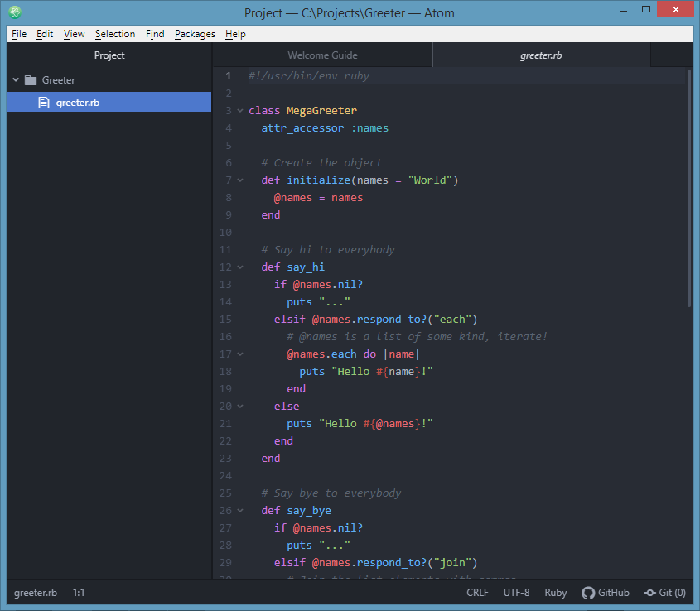Open the View menu
Image resolution: width=700 pixels, height=611 pixels.
[74, 34]
